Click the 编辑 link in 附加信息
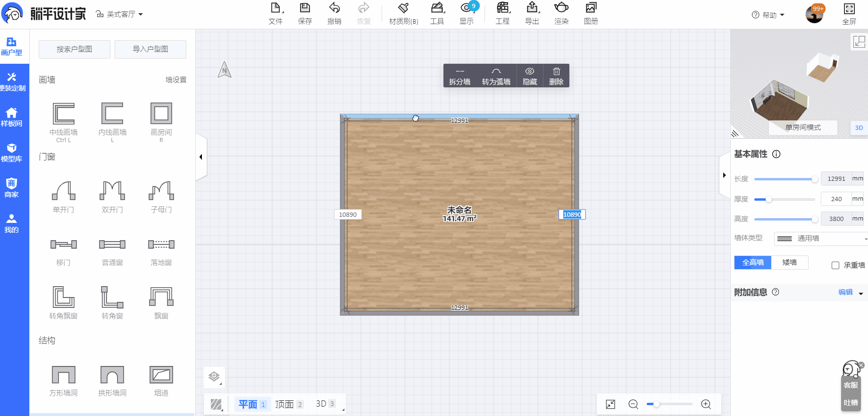This screenshot has height=416, width=868. click(845, 292)
